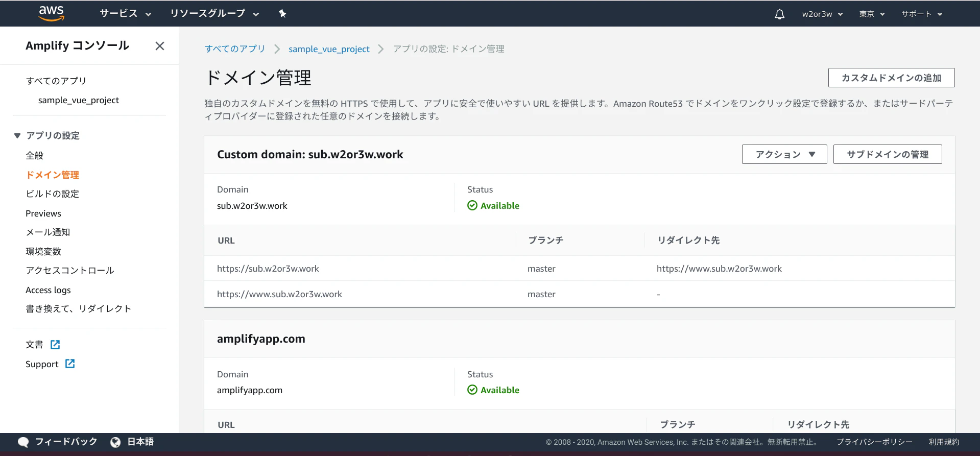
Task: Collapse the アプリの設定 section triangle
Action: (x=17, y=136)
